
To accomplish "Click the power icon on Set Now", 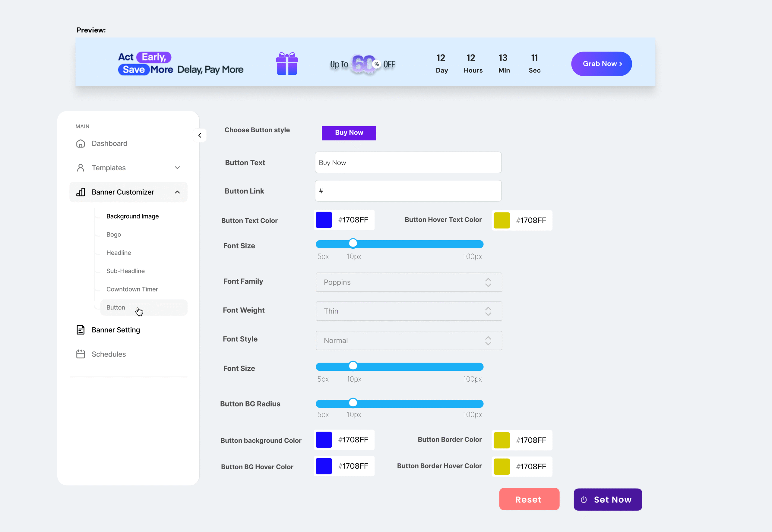I will pyautogui.click(x=584, y=499).
